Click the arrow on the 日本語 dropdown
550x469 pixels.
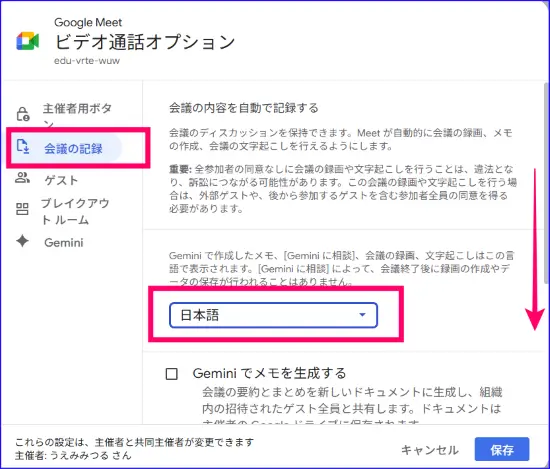click(363, 315)
